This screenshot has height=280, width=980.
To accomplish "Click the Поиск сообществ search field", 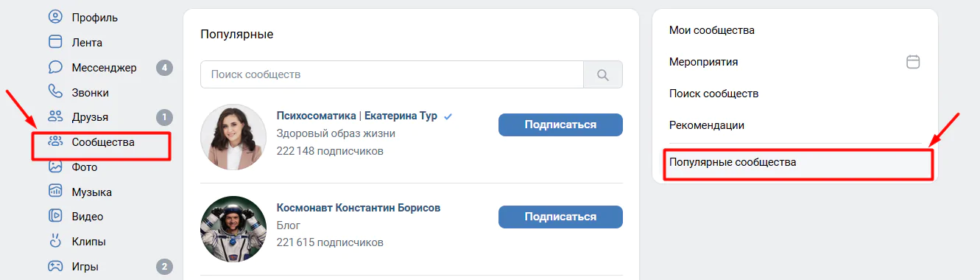I will (392, 74).
